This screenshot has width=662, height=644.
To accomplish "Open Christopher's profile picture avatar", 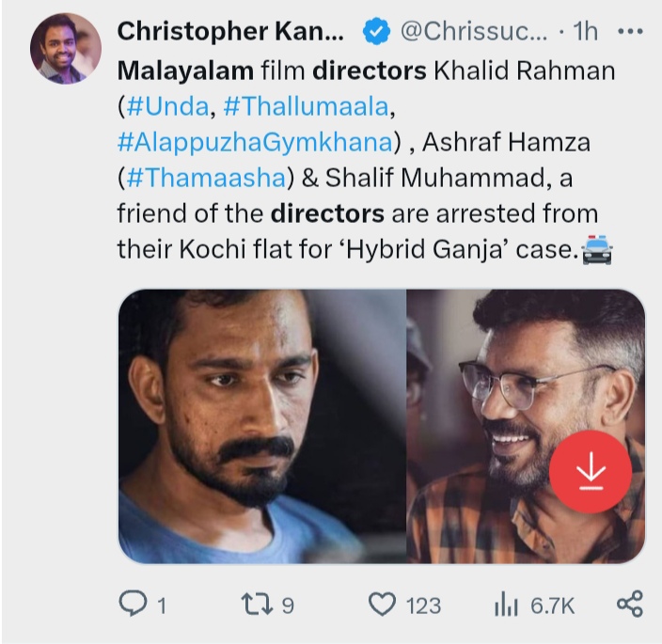I will pos(66,49).
